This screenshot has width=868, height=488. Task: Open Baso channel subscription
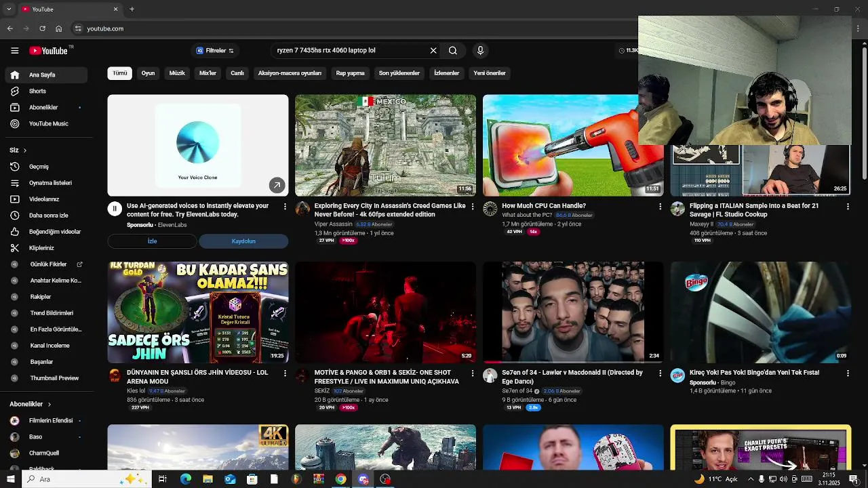pos(46,436)
